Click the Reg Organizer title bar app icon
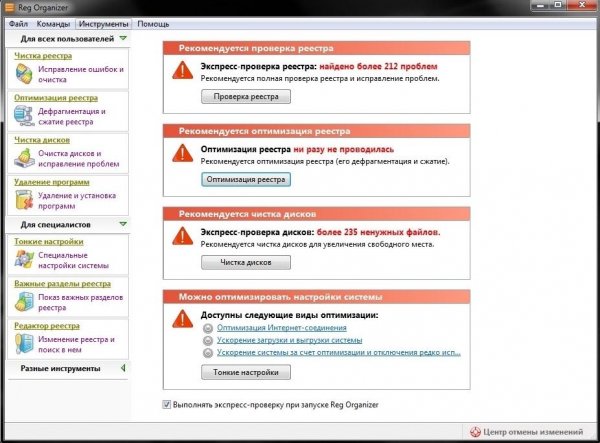This screenshot has height=443, width=600. click(x=9, y=7)
